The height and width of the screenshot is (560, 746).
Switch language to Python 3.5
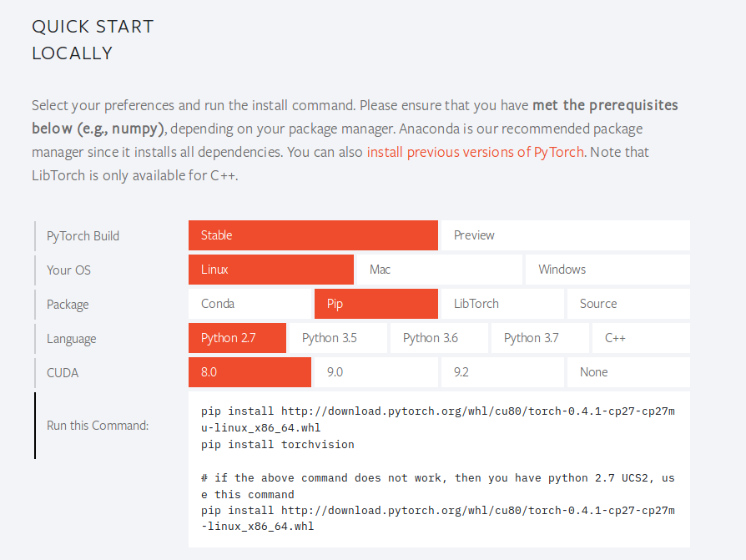tap(338, 338)
